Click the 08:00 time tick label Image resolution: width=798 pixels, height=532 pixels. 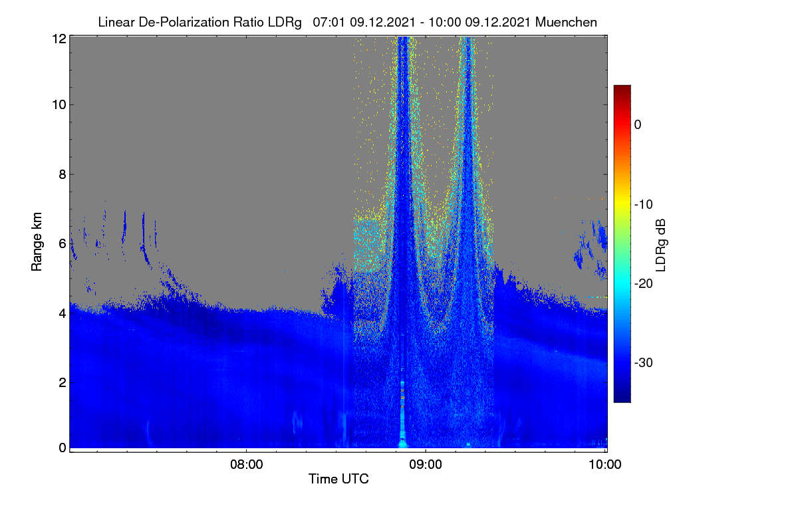coord(246,465)
